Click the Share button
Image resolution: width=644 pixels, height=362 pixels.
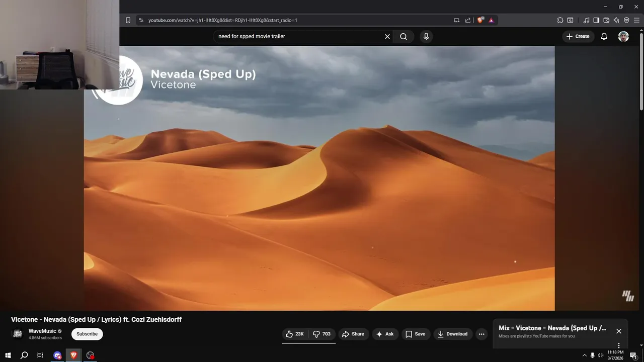(353, 334)
